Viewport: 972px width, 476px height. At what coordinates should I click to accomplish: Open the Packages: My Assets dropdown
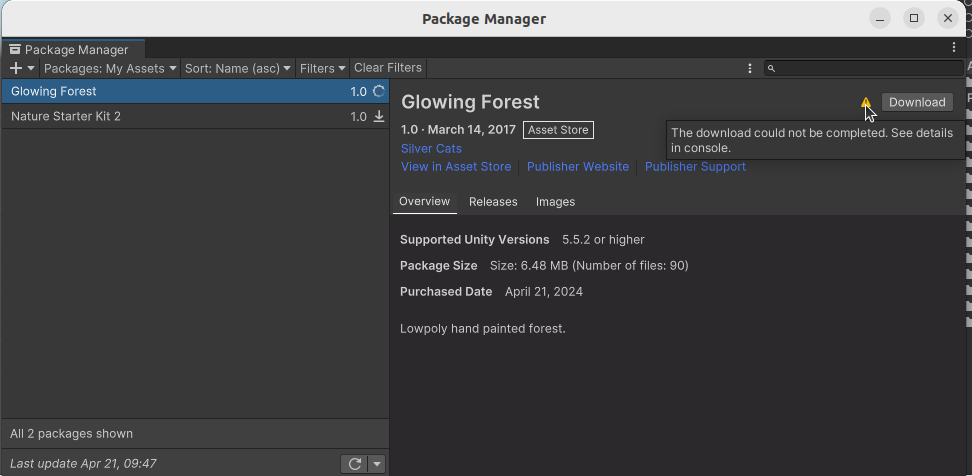110,68
